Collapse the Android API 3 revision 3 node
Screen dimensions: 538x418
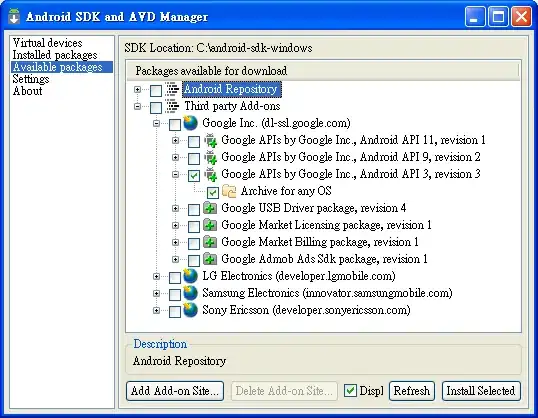[175, 174]
